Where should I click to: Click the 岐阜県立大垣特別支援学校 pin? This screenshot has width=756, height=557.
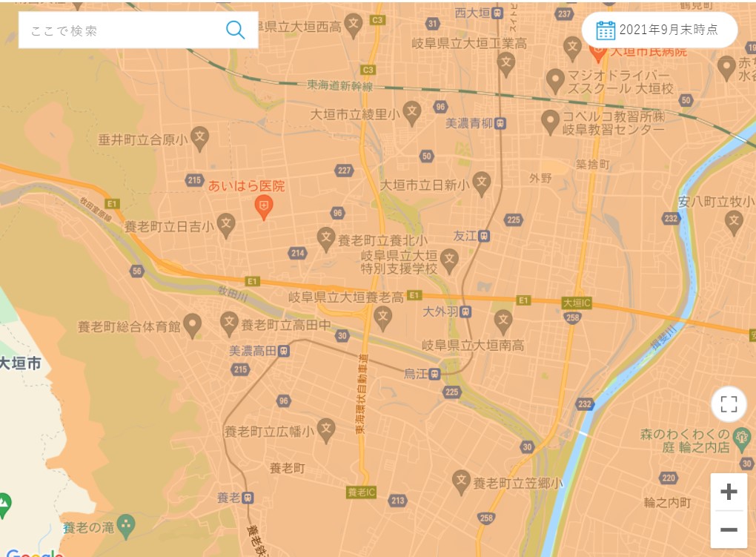449,262
